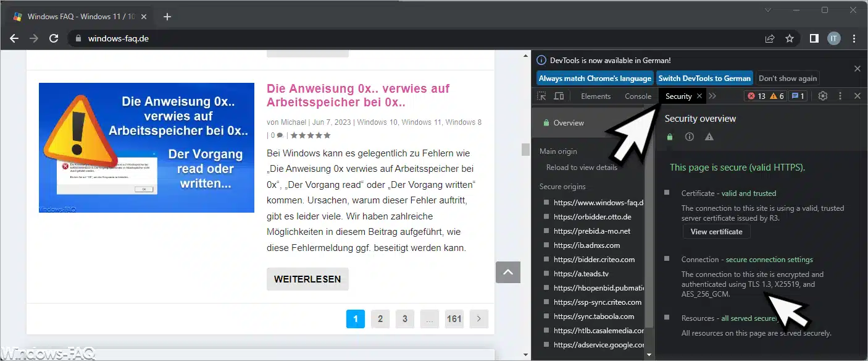The width and height of the screenshot is (868, 361).
Task: Go to pagination page 2
Action: coord(380,319)
